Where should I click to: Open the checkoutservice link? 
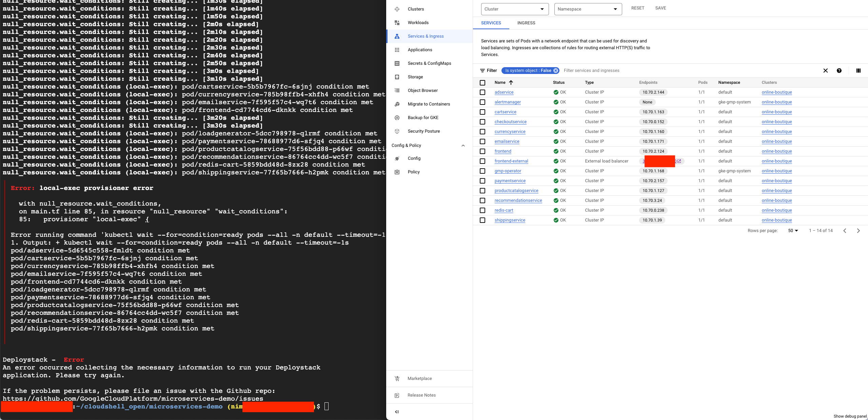click(510, 121)
